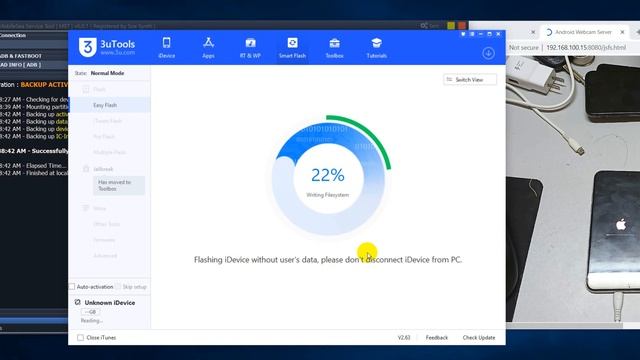This screenshot has height=360, width=640.
Task: Click the refresh icon beside Unknown iDevice
Action: click(78, 302)
